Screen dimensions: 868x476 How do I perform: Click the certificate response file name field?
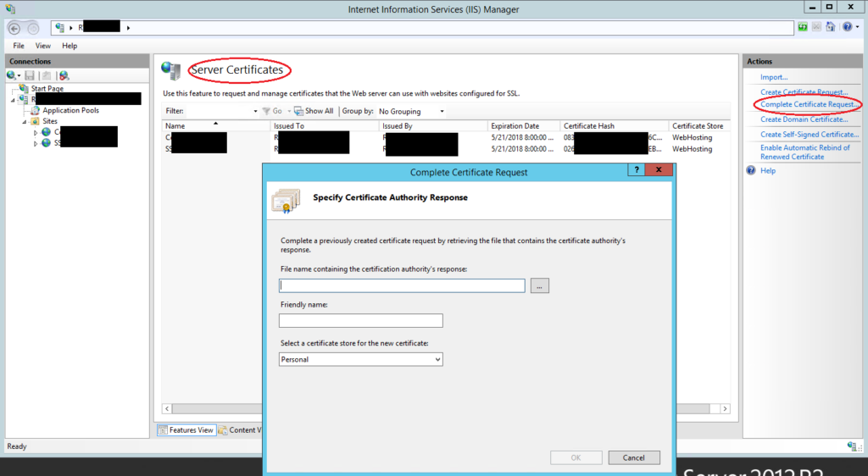pyautogui.click(x=402, y=285)
